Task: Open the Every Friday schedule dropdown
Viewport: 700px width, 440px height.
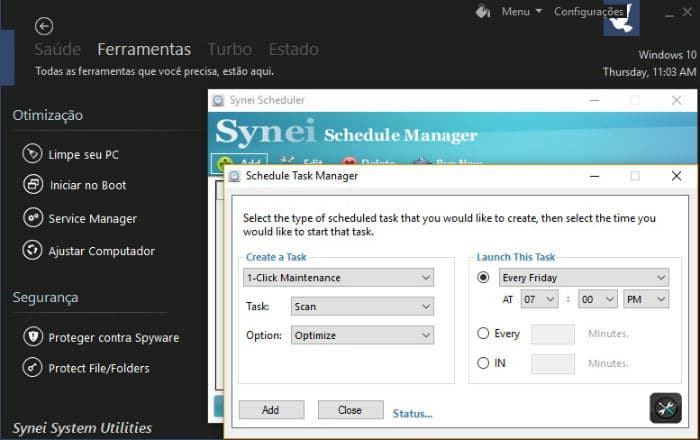Action: [x=583, y=278]
